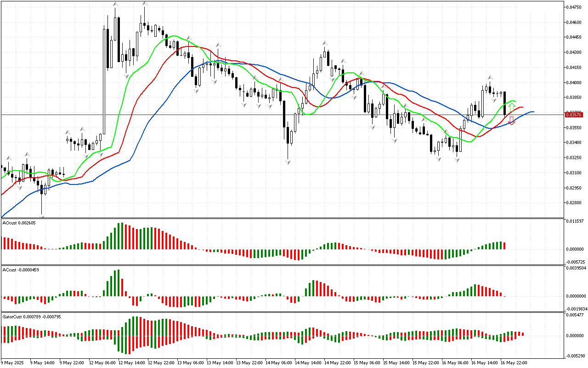Image resolution: width=588 pixels, height=368 pixels.
Task: Click the last large black candle body
Action: tap(504, 103)
